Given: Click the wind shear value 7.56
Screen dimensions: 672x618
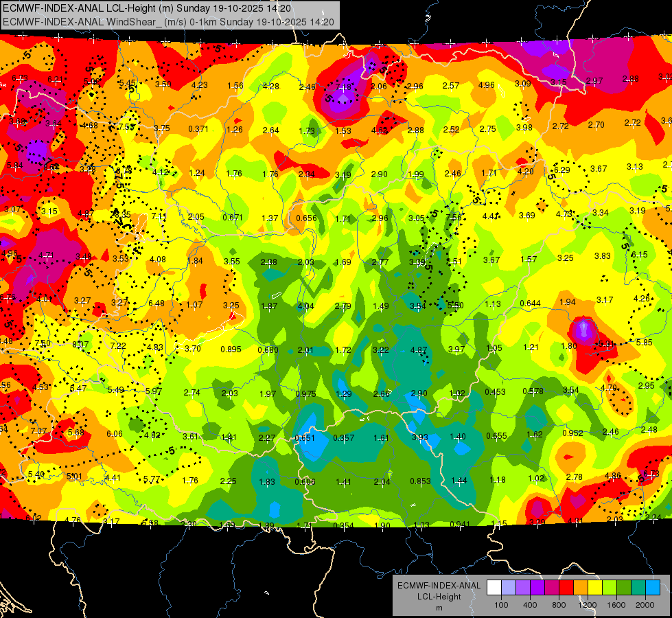Looking at the screenshot, I should 454,218.
